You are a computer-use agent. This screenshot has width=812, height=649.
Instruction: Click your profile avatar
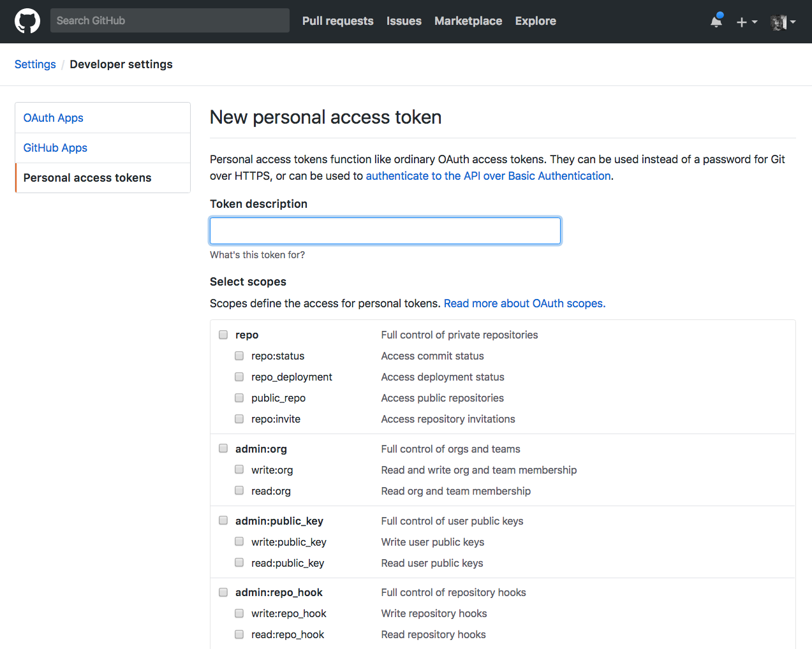pyautogui.click(x=779, y=22)
